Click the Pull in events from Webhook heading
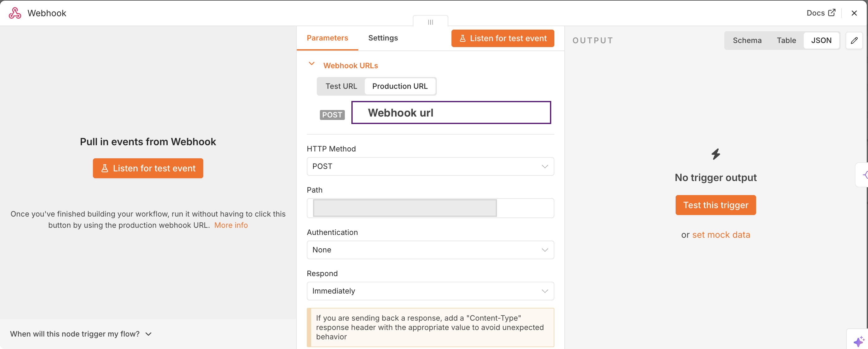This screenshot has width=868, height=349. click(x=148, y=142)
